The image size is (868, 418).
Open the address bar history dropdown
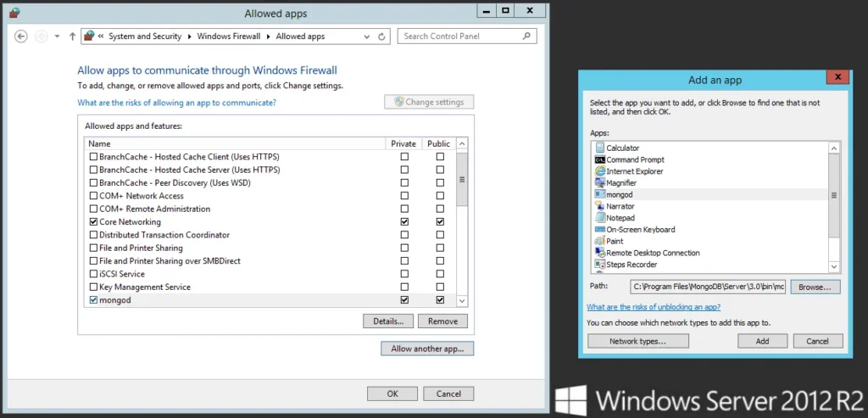click(368, 36)
